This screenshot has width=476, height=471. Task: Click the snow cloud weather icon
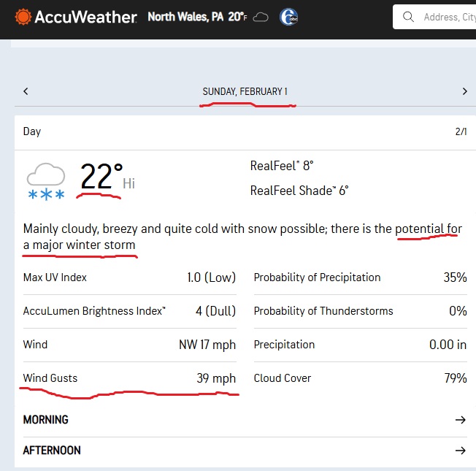(x=46, y=181)
